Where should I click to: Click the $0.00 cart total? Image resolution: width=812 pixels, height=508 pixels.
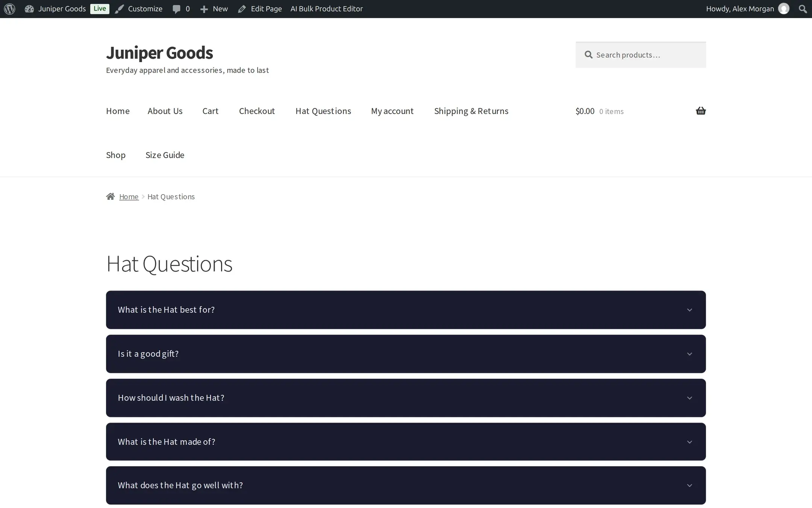tap(585, 111)
